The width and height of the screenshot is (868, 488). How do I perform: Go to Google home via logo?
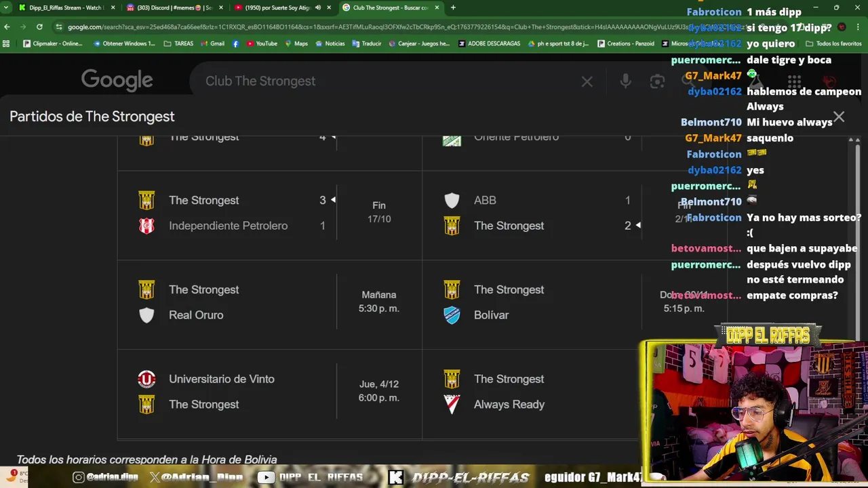click(x=117, y=81)
